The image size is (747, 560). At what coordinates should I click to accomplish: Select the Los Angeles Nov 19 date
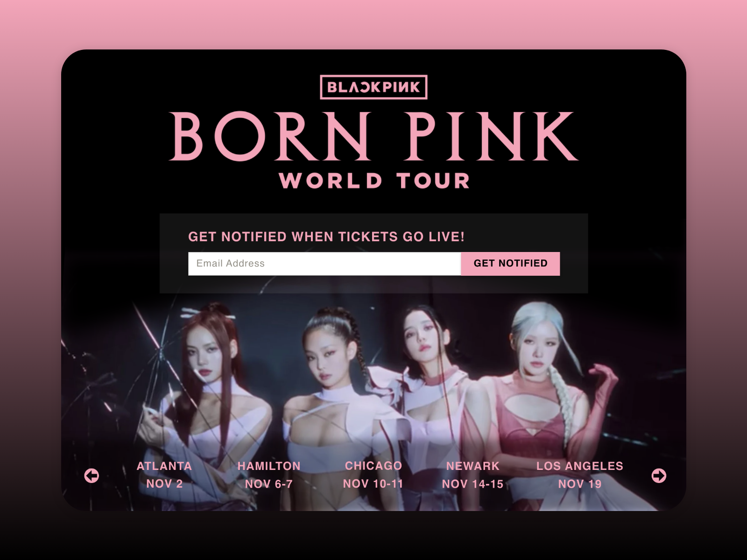pyautogui.click(x=580, y=475)
